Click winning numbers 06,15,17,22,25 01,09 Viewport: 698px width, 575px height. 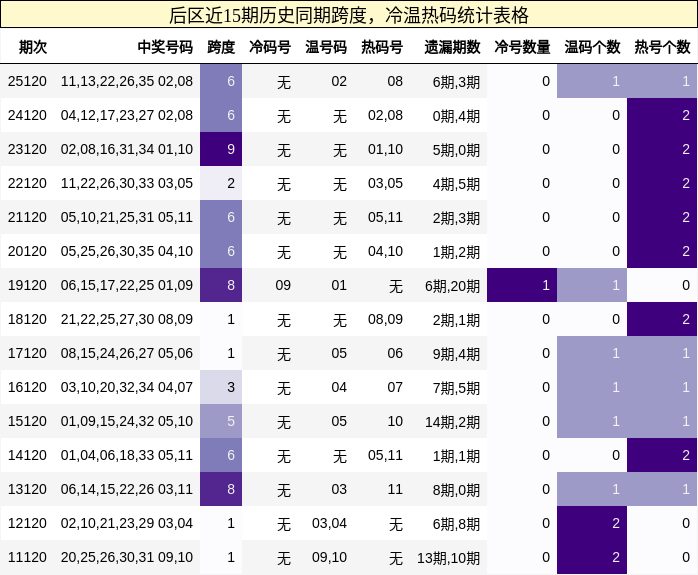point(127,285)
